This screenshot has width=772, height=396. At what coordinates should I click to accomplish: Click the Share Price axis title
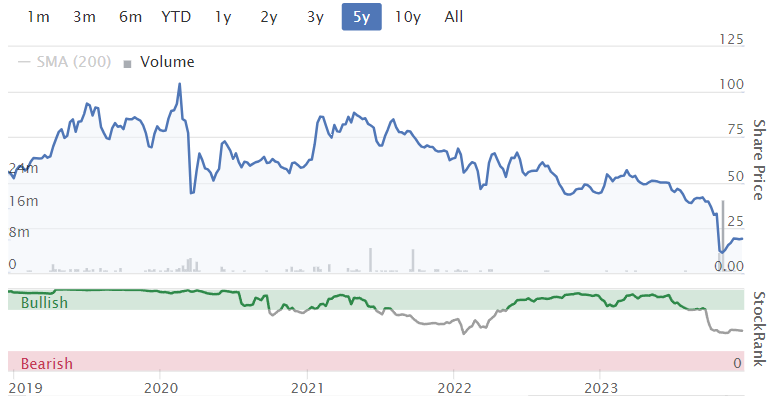tap(759, 160)
